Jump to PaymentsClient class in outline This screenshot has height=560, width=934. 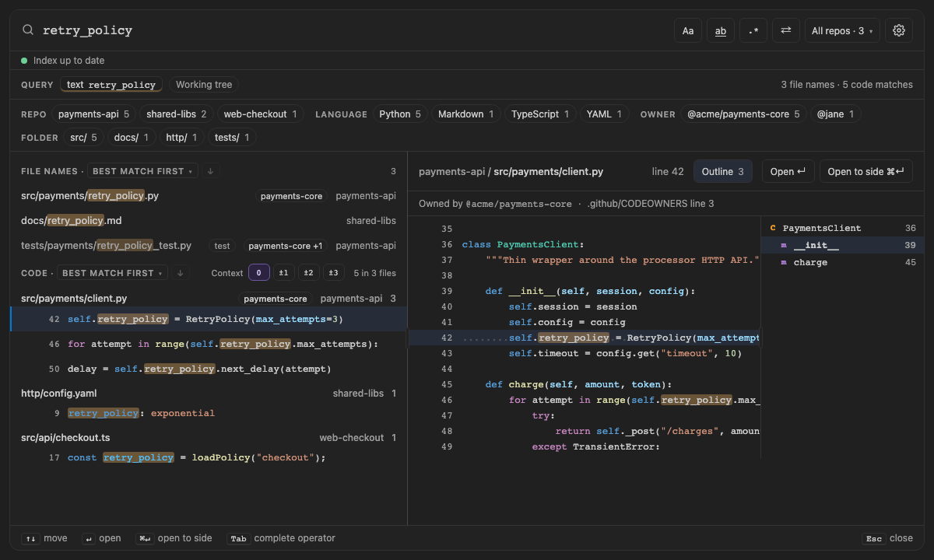coord(843,229)
